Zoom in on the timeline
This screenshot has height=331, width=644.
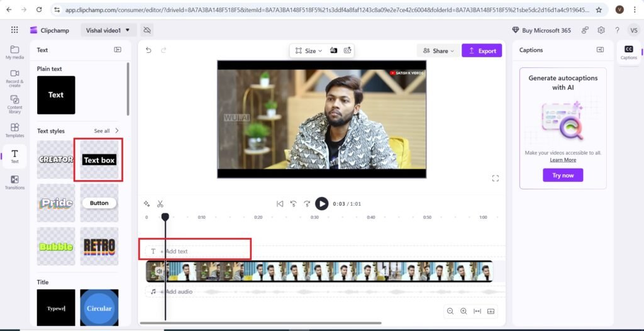click(464, 311)
